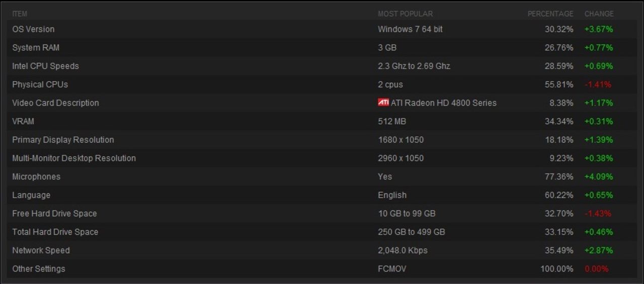The image size is (644, 284).
Task: Open Primary Display Resolution row
Action: coord(322,140)
